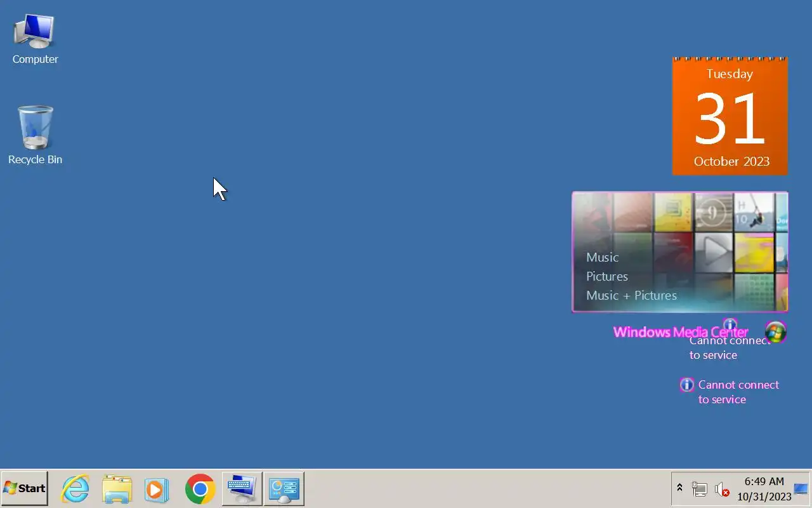The image size is (812, 508).
Task: Open the calendar gadget showing 31
Action: [730, 116]
